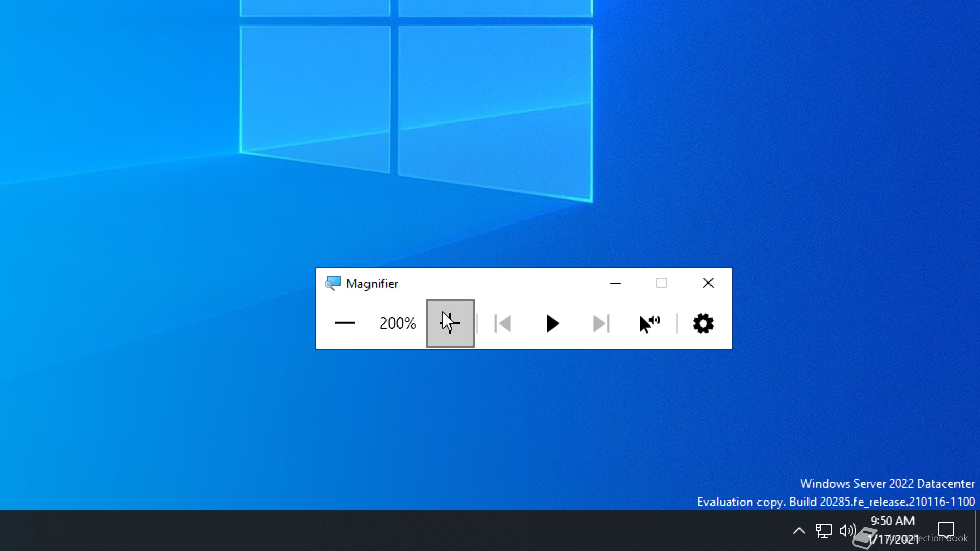Open the volume speaker icon in tray
Screen dimensions: 980x551
[x=848, y=531]
